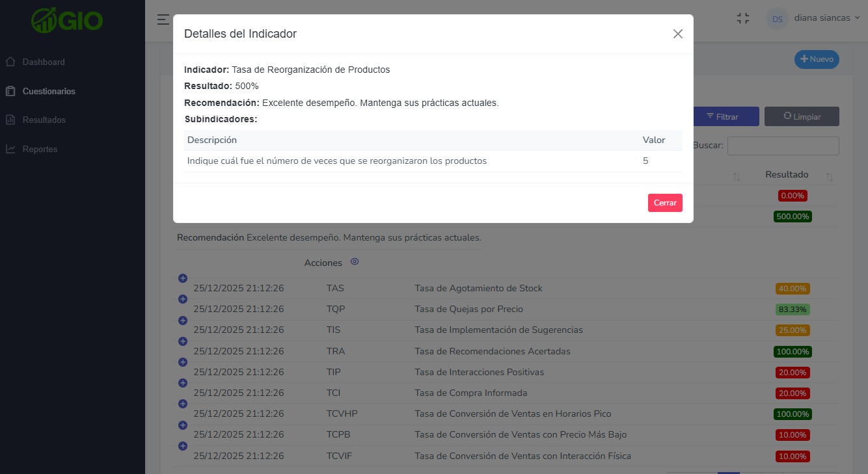Screen dimensions: 868x474
Task: Click the Buscar search input field
Action: click(x=783, y=146)
